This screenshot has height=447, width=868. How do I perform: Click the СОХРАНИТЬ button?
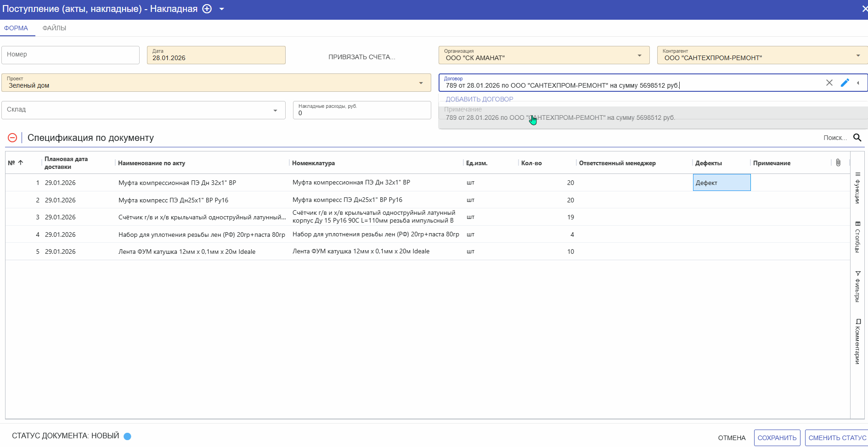tap(777, 438)
